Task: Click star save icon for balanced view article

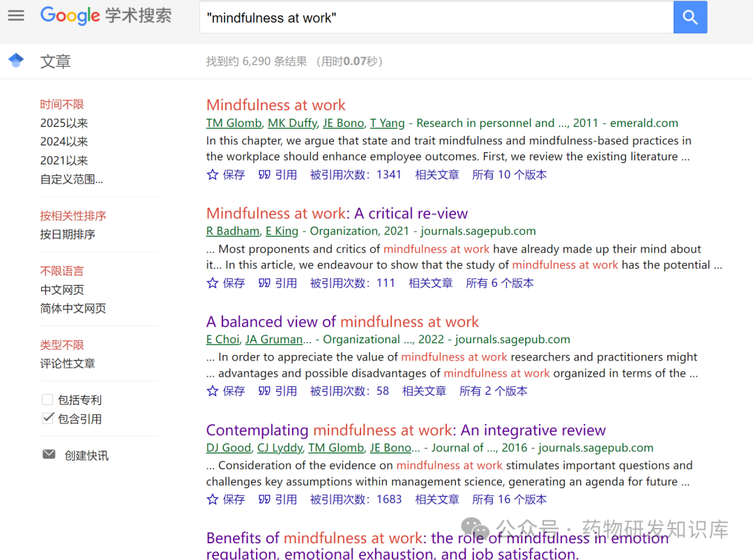Action: click(x=213, y=391)
